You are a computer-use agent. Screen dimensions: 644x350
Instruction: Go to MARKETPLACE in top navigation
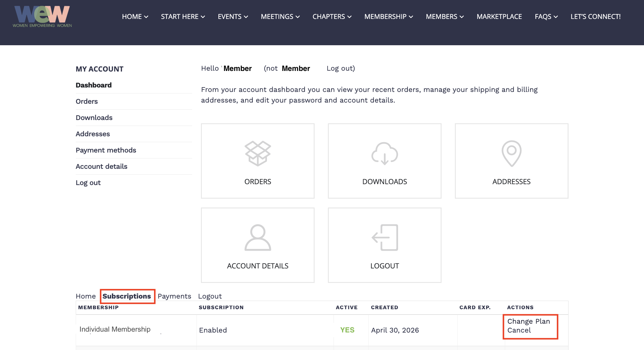pos(499,17)
